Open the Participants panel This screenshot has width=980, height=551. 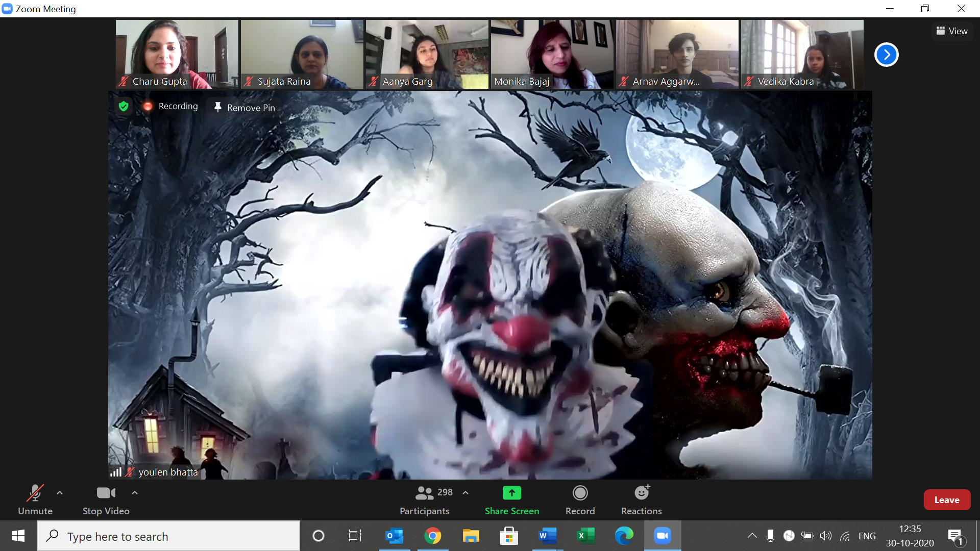[x=425, y=499]
